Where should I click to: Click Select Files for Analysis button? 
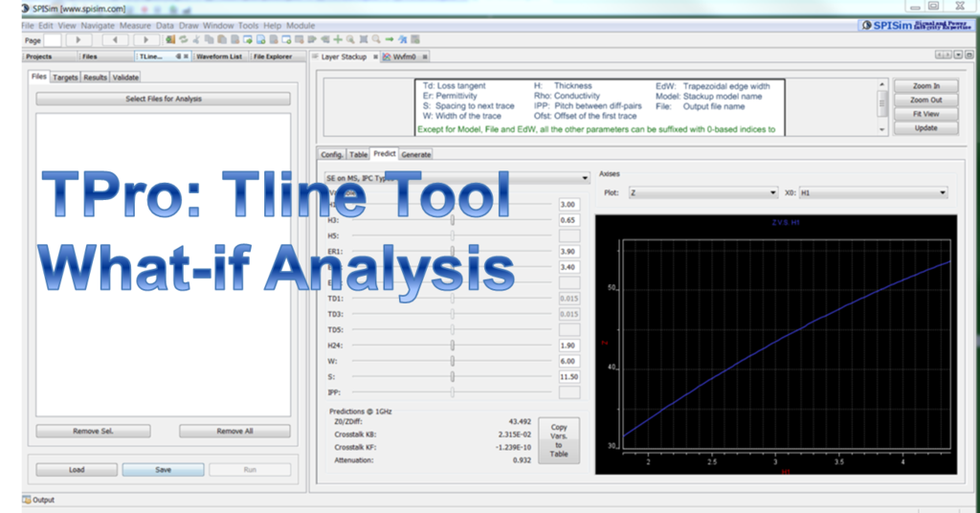click(x=163, y=99)
